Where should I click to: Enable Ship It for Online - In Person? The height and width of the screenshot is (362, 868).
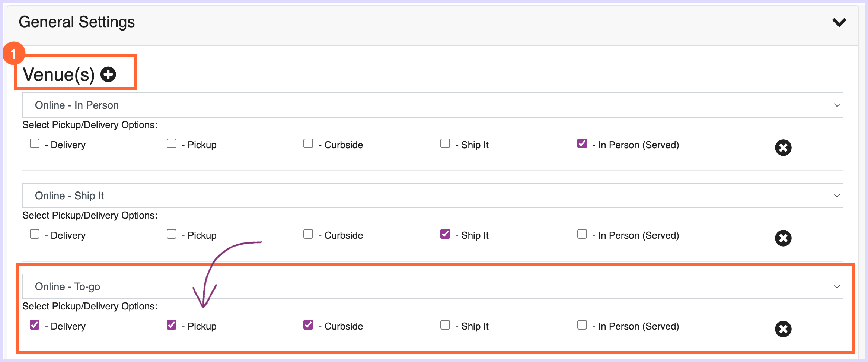coord(445,143)
